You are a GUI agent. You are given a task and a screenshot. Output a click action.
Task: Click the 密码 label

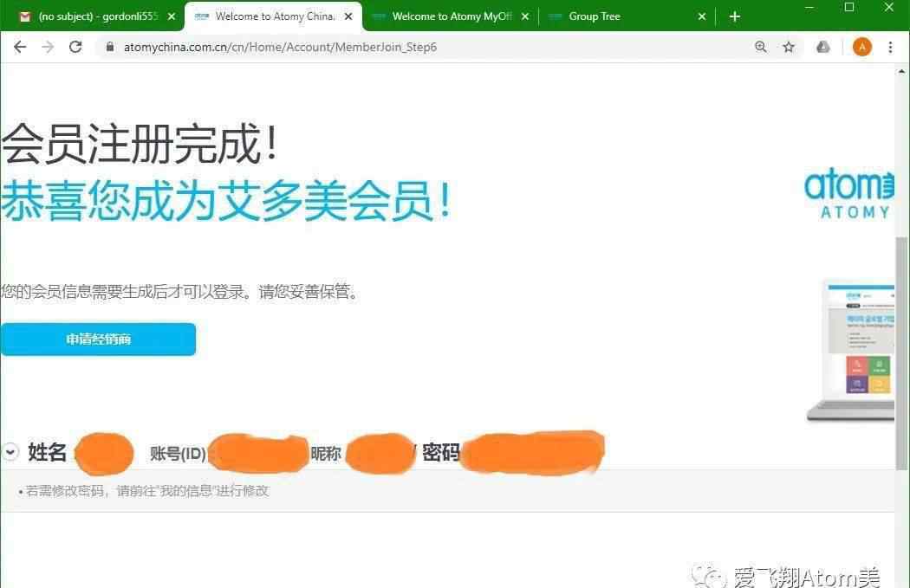441,452
